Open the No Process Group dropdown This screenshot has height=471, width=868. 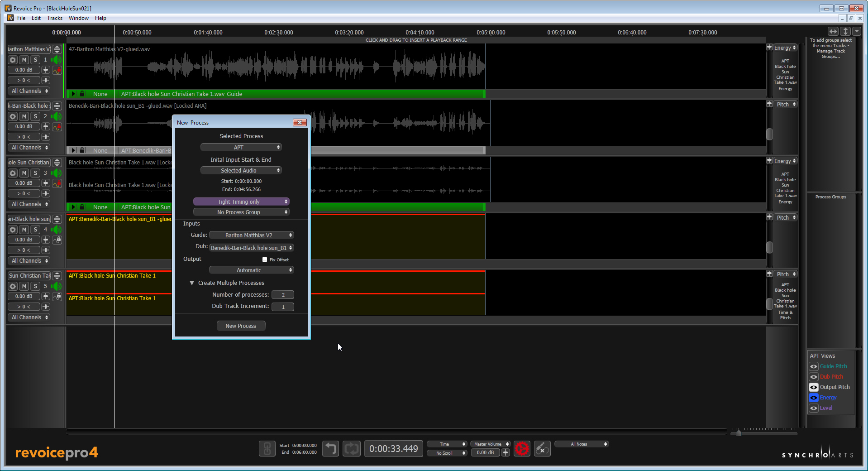(241, 212)
